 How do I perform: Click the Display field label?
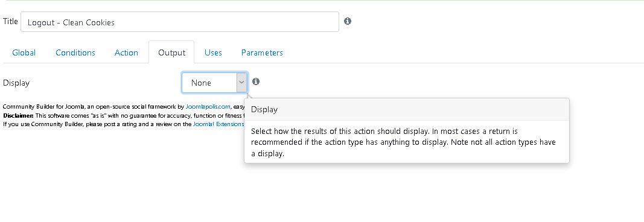click(x=16, y=83)
